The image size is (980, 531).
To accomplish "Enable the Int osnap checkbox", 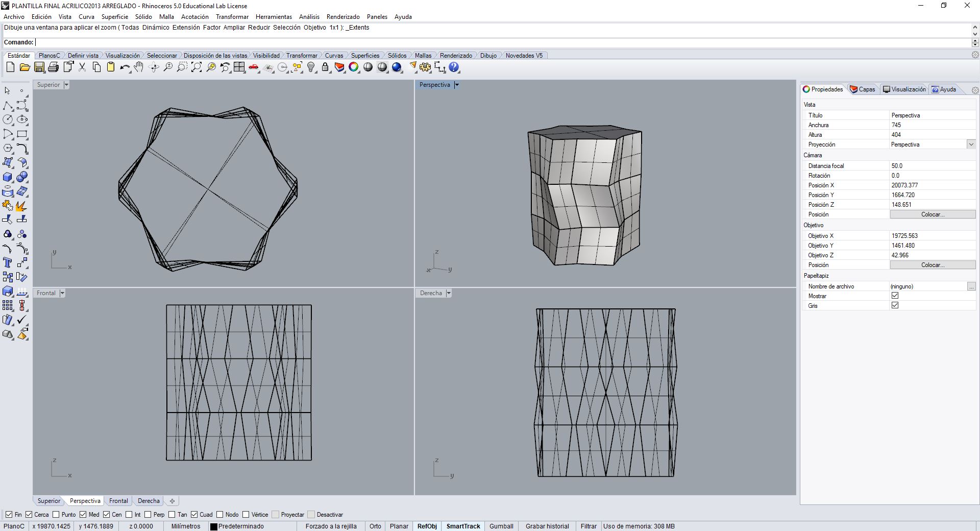I will 129,515.
